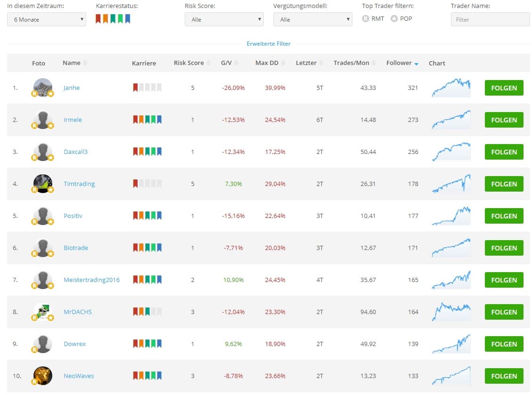Expand the Risk Score dropdown

click(224, 19)
